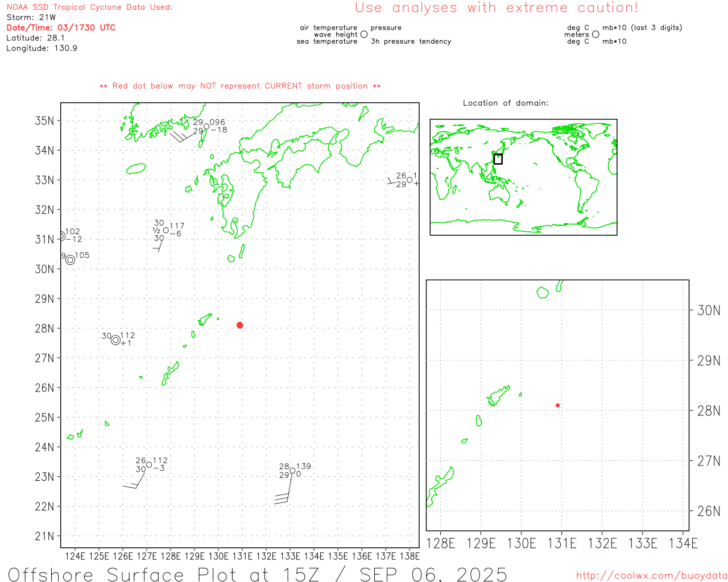Click 'NOAA SSD Tropical Cyclone Data Used:' heading
Screen dimensions: 728x582
point(89,7)
